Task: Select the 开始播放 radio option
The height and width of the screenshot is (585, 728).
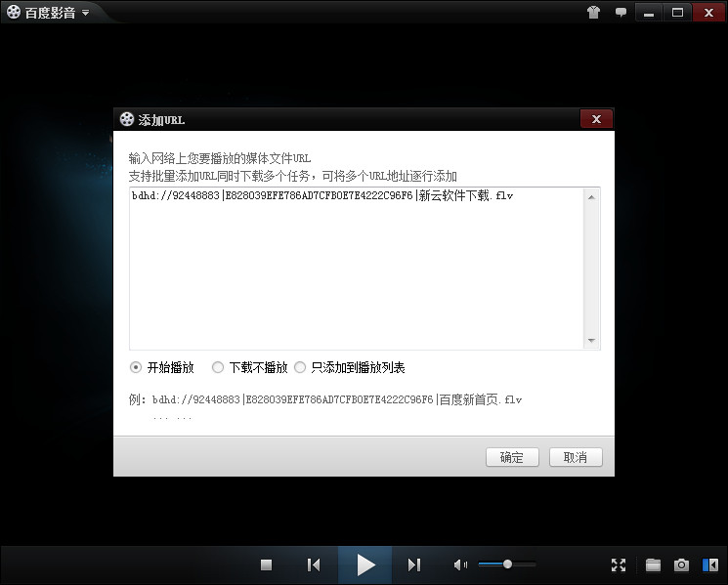Action: 136,367
